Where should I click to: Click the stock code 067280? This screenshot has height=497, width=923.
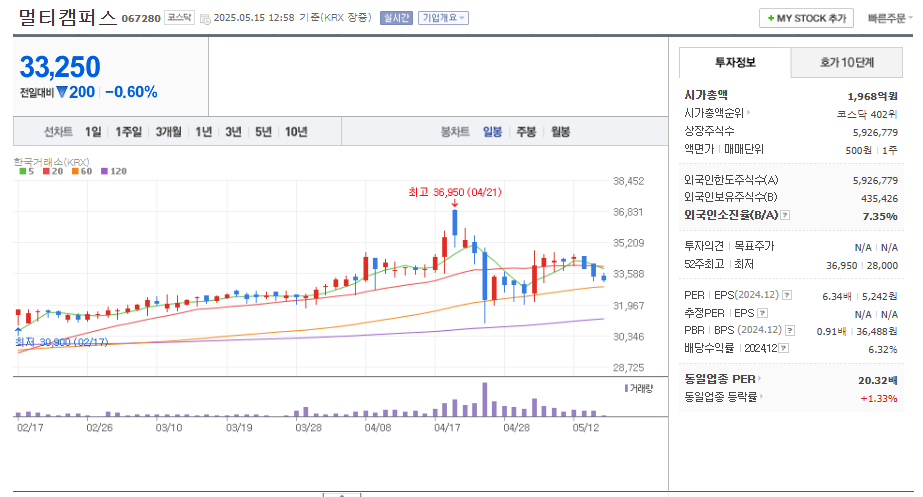[x=141, y=18]
